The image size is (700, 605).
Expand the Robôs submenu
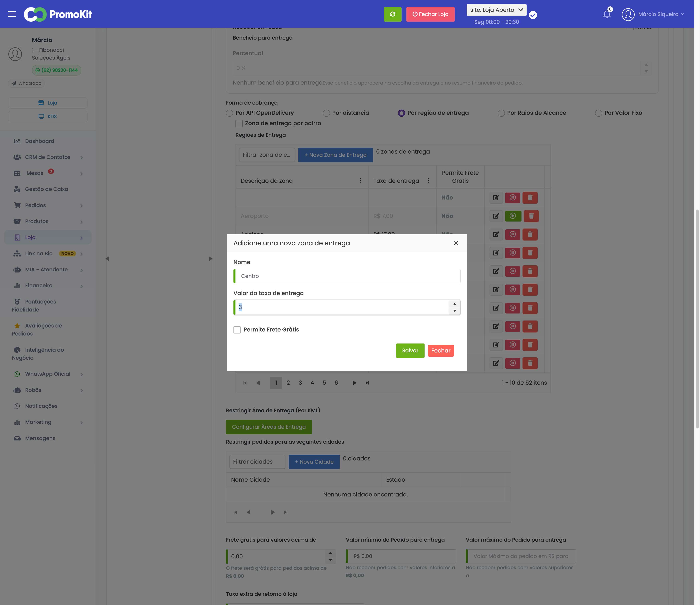pyautogui.click(x=81, y=390)
